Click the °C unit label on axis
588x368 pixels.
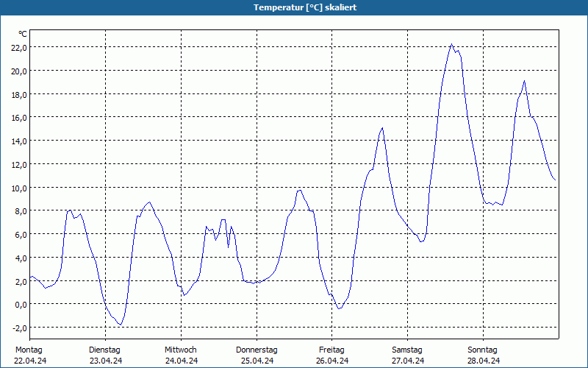coord(23,34)
